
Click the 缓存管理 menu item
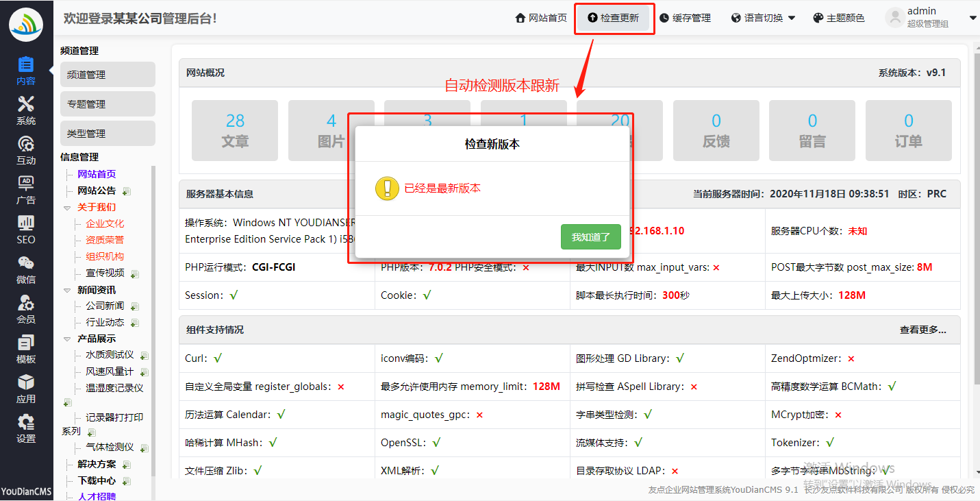(684, 19)
